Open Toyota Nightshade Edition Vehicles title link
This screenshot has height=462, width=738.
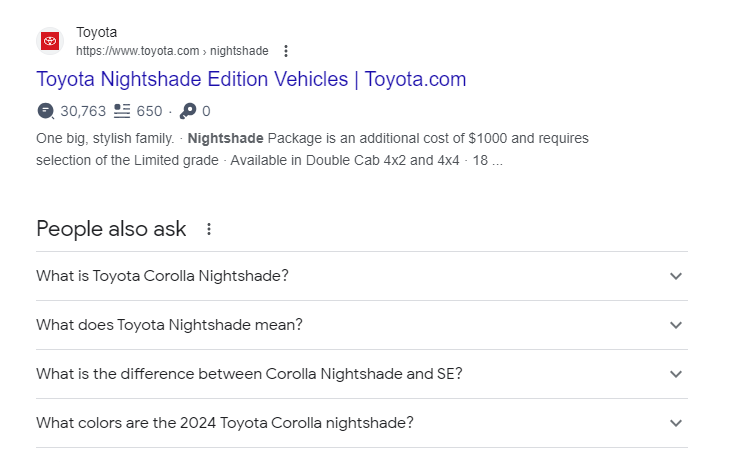click(x=251, y=79)
